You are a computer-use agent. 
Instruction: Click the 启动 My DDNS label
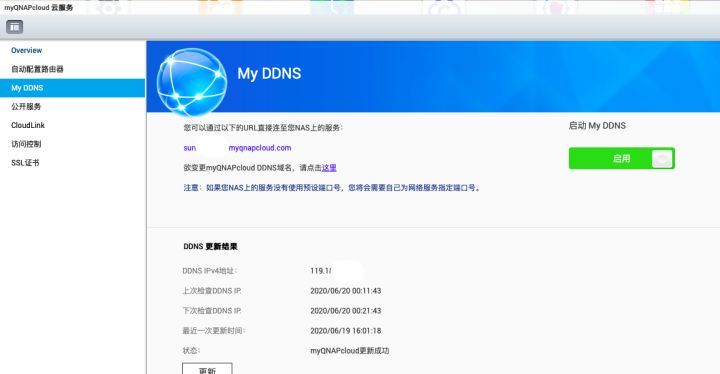coord(597,125)
